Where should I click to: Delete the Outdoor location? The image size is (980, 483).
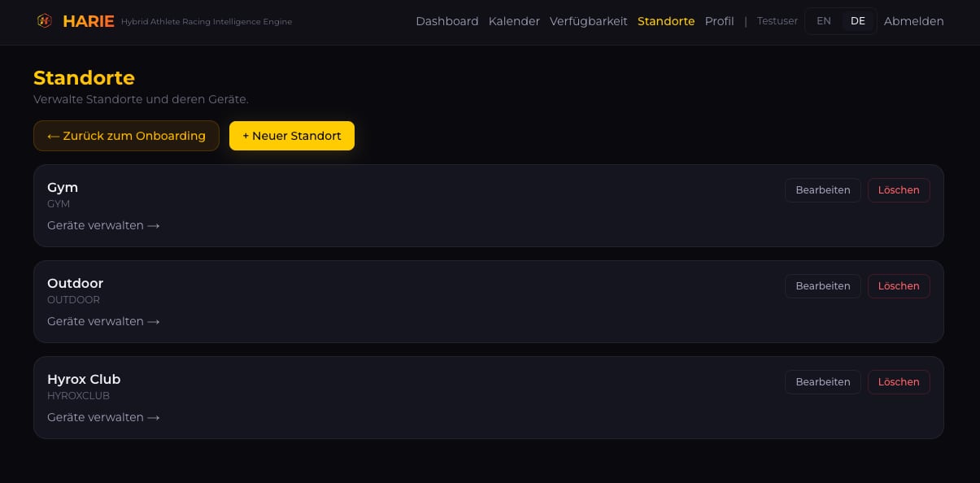click(x=899, y=285)
